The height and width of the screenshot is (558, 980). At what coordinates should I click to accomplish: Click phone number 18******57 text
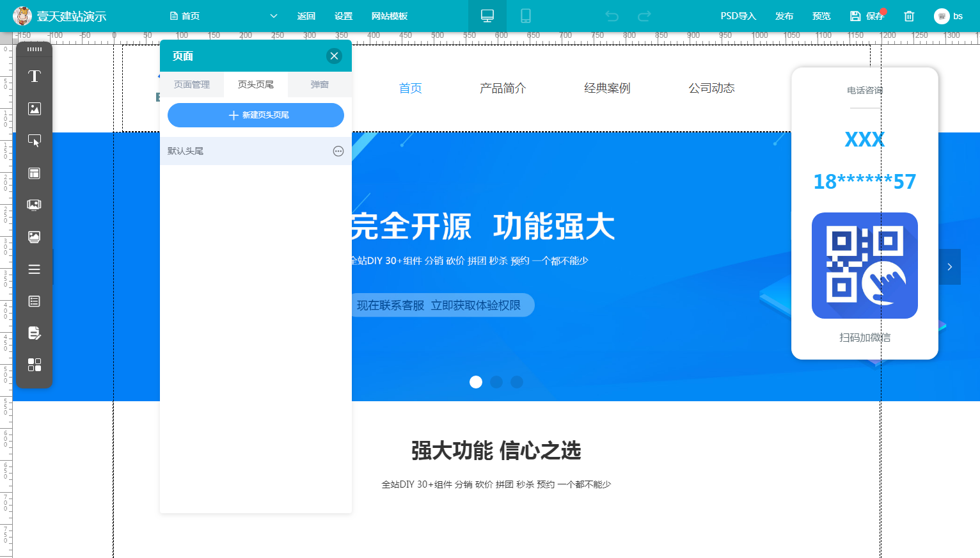coord(865,182)
